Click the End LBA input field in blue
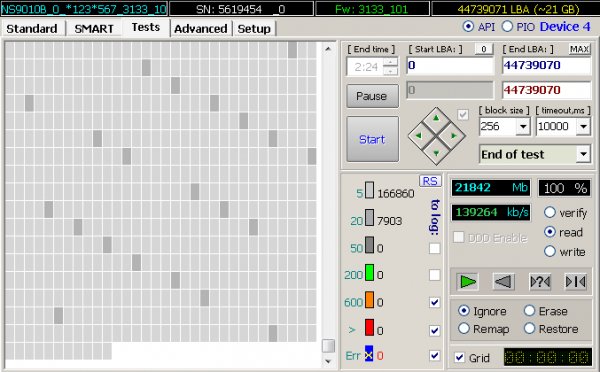The height and width of the screenshot is (372, 600). click(x=546, y=65)
